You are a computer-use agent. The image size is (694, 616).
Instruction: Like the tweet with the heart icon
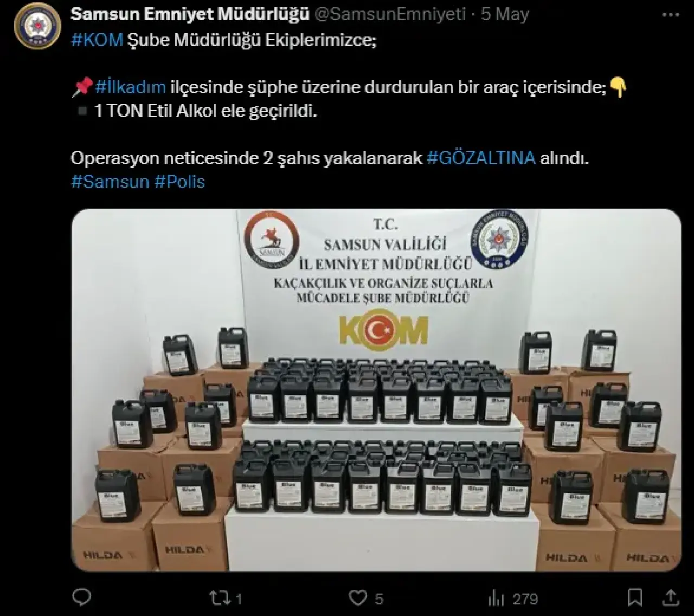pyautogui.click(x=358, y=598)
